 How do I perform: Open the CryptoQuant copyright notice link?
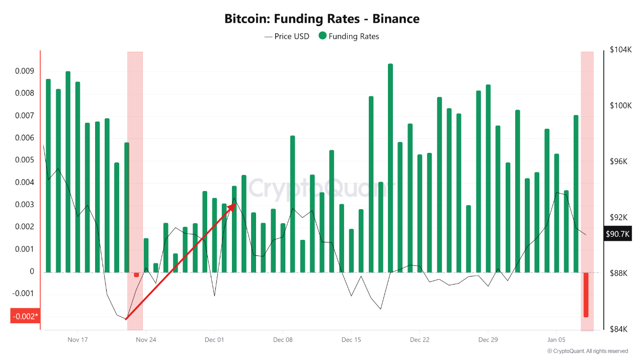click(587, 351)
